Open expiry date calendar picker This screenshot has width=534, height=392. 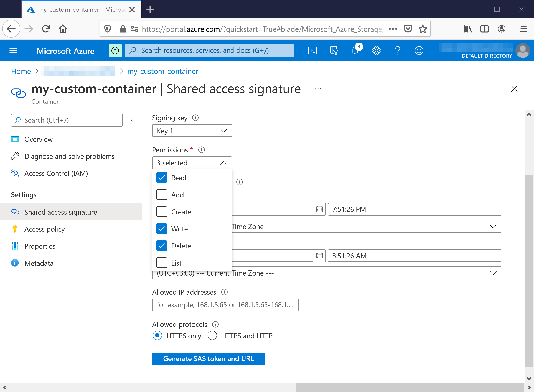[x=319, y=256]
